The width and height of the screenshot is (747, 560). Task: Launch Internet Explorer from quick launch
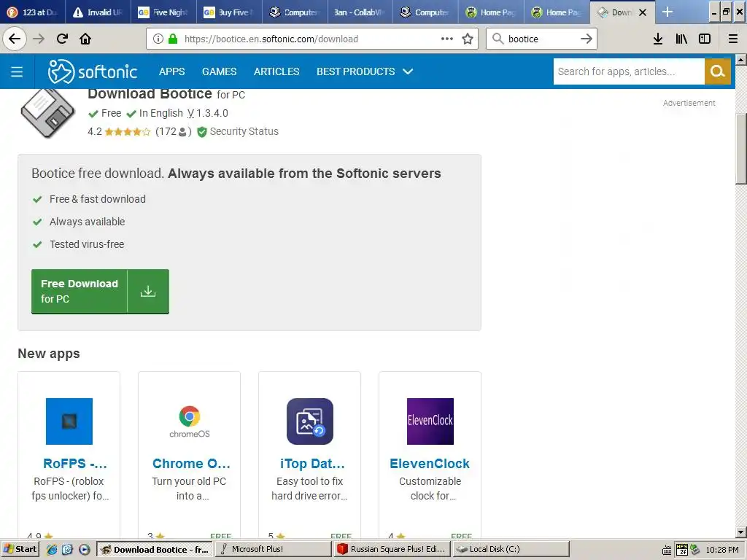(52, 549)
